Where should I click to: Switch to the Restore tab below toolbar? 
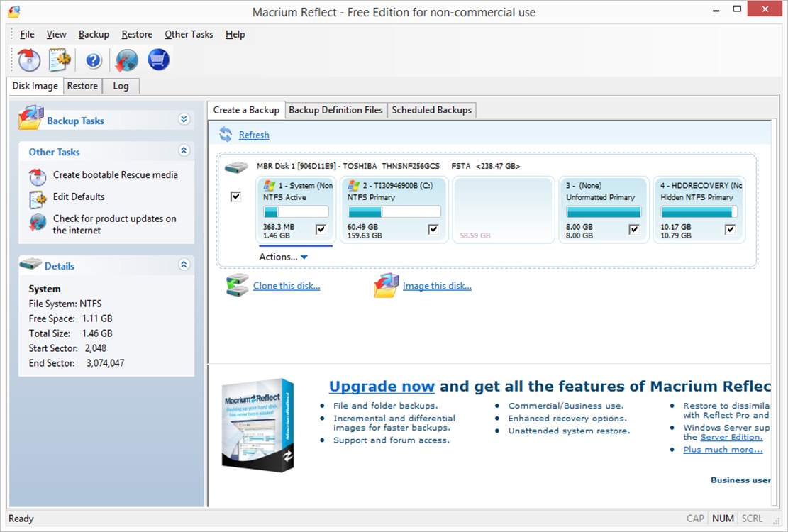pos(82,86)
